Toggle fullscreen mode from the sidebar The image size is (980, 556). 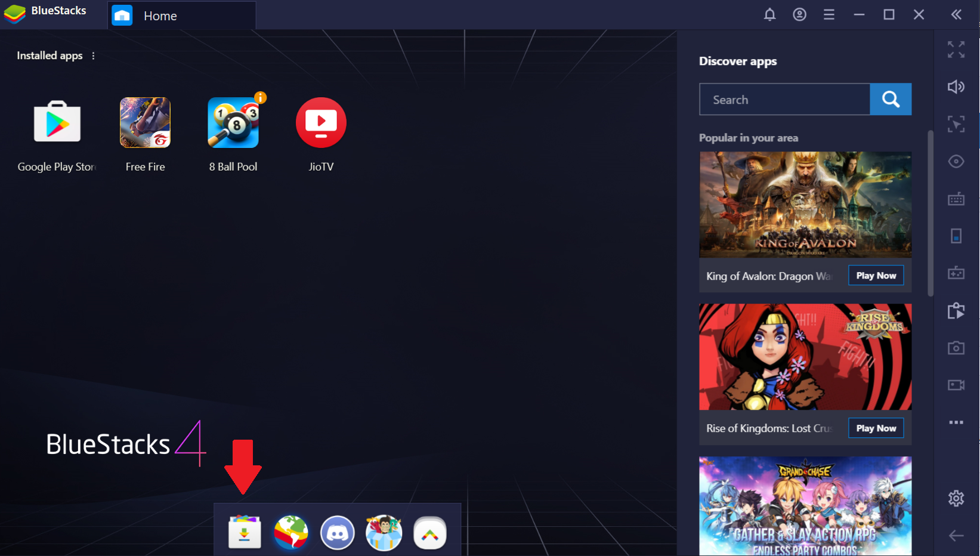[956, 50]
